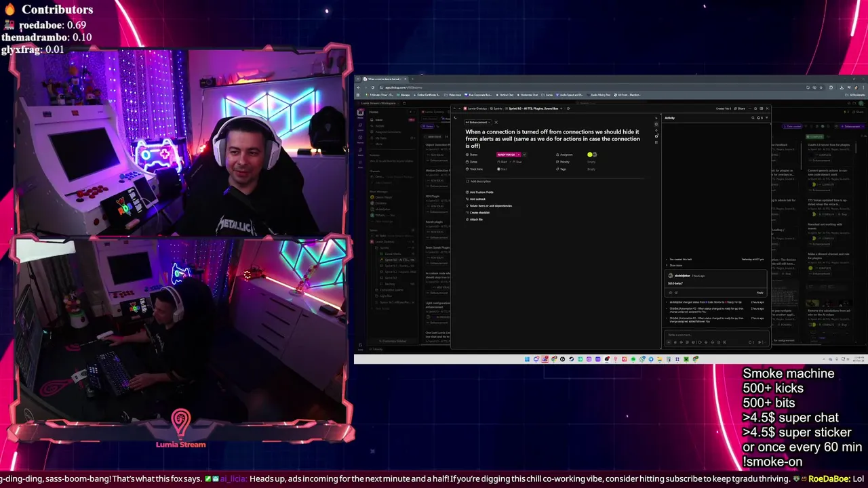This screenshot has height=488, width=868.
Task: Click Customize Sidebar
Action: 393,341
